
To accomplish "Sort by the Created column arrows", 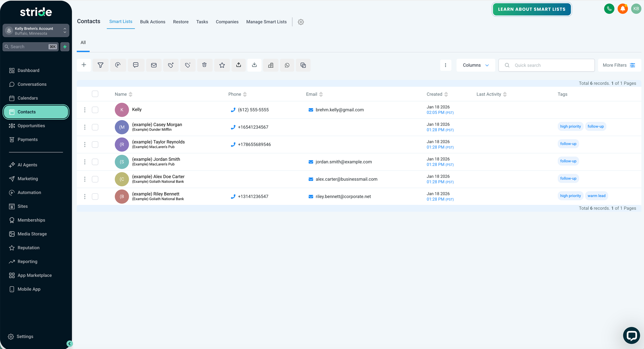I will pyautogui.click(x=446, y=94).
